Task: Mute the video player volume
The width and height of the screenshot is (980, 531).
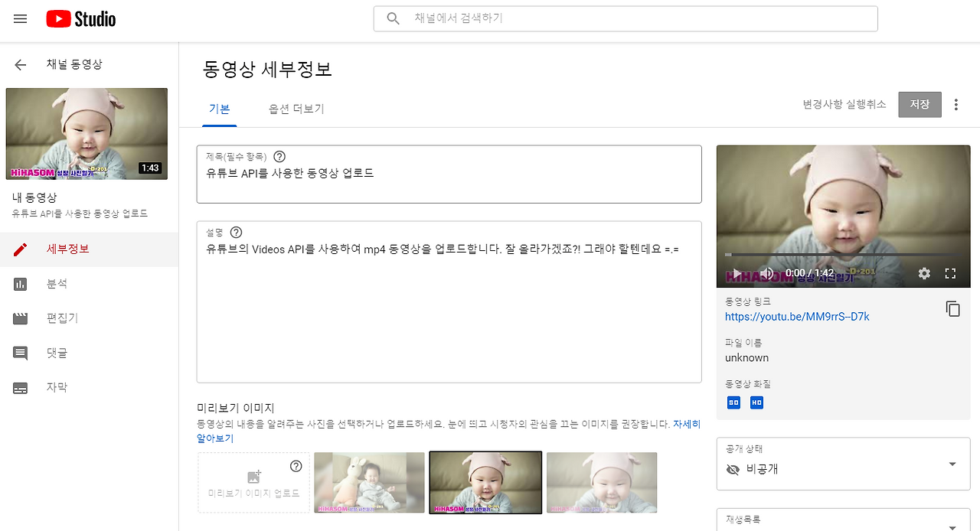Action: [766, 273]
